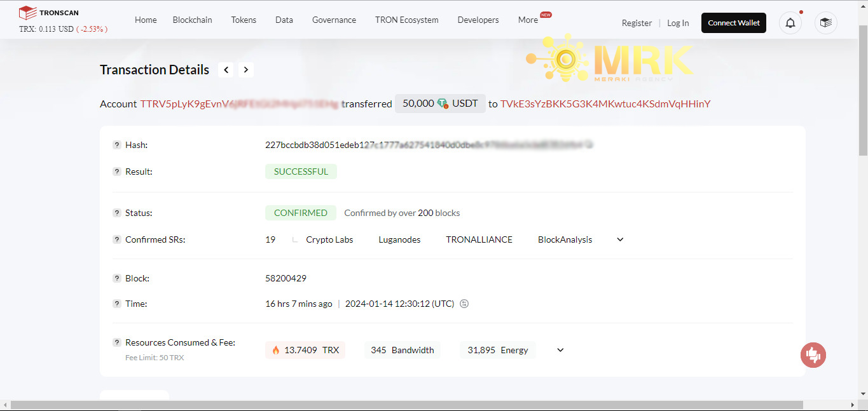Open the More menu
This screenshot has height=411, width=868.
coord(528,20)
